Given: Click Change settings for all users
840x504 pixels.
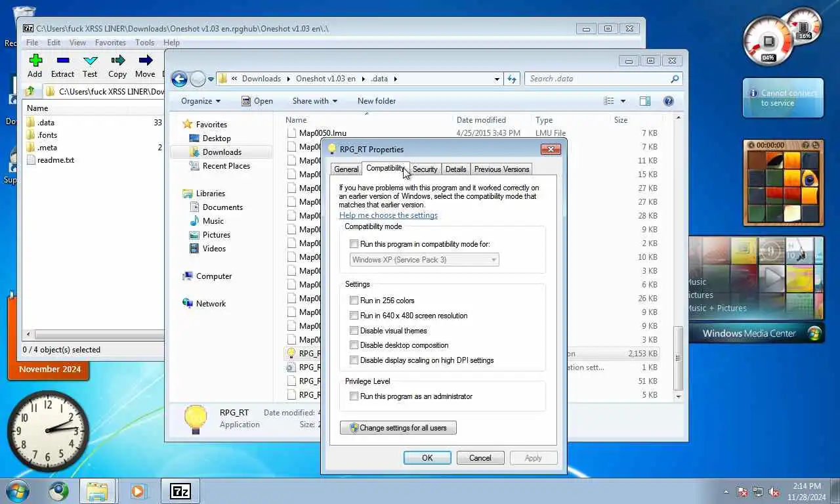Looking at the screenshot, I should pos(398,428).
